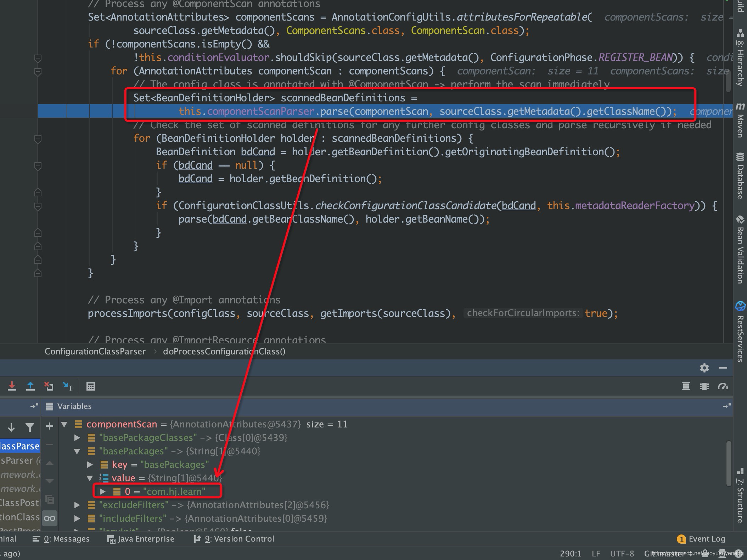The height and width of the screenshot is (560, 747).
Task: Open the Evaluate Expression calculator icon
Action: coord(91,386)
